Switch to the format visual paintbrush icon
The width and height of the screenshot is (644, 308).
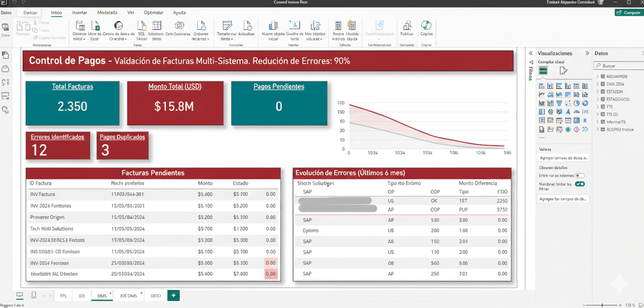pos(563,71)
